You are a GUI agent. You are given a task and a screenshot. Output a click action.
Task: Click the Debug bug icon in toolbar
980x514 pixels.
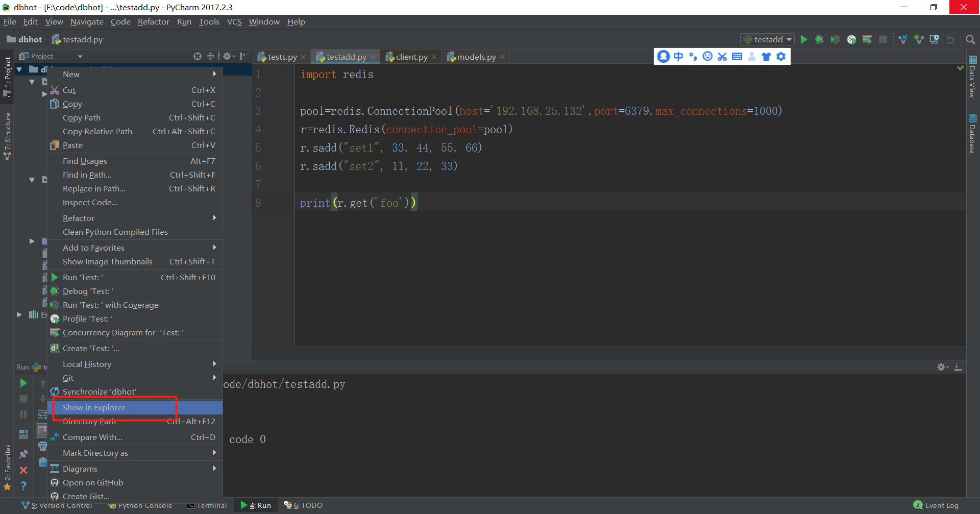click(819, 40)
